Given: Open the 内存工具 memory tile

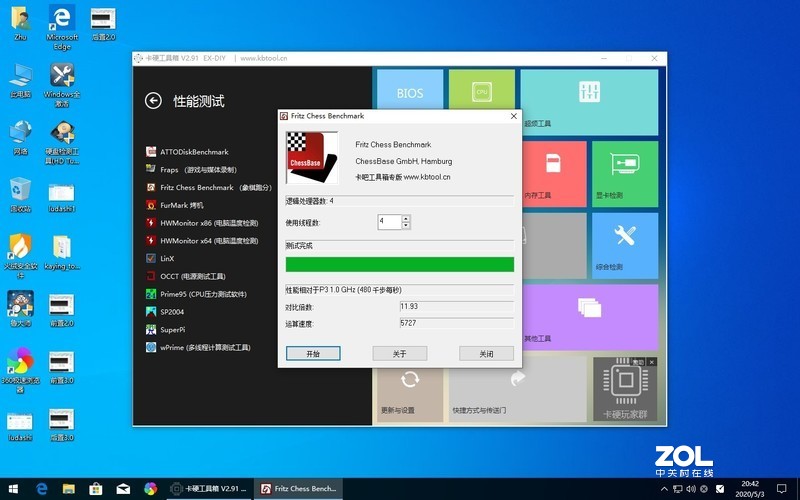Looking at the screenshot, I should 554,174.
